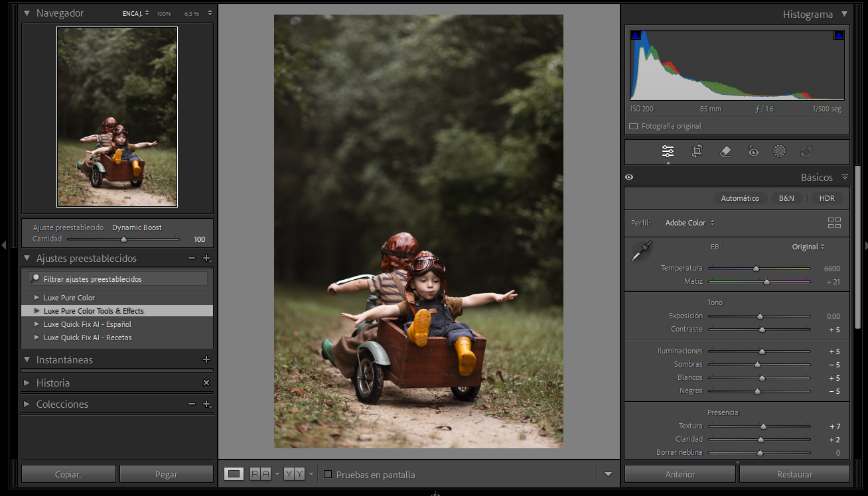
Task: Open the profile browser grid icon
Action: [834, 223]
